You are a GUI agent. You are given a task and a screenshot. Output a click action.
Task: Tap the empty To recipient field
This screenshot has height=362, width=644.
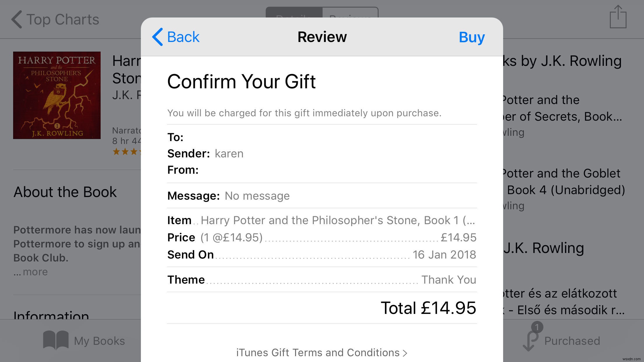pyautogui.click(x=262, y=137)
